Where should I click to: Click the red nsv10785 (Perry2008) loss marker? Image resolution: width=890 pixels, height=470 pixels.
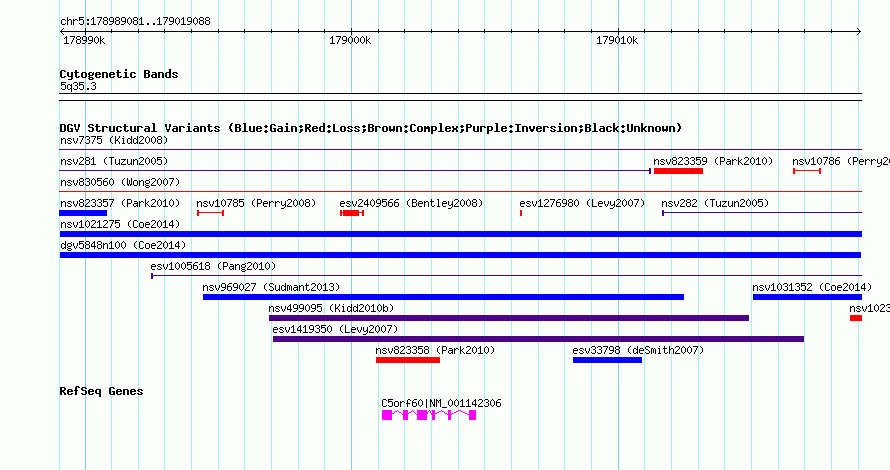(211, 213)
